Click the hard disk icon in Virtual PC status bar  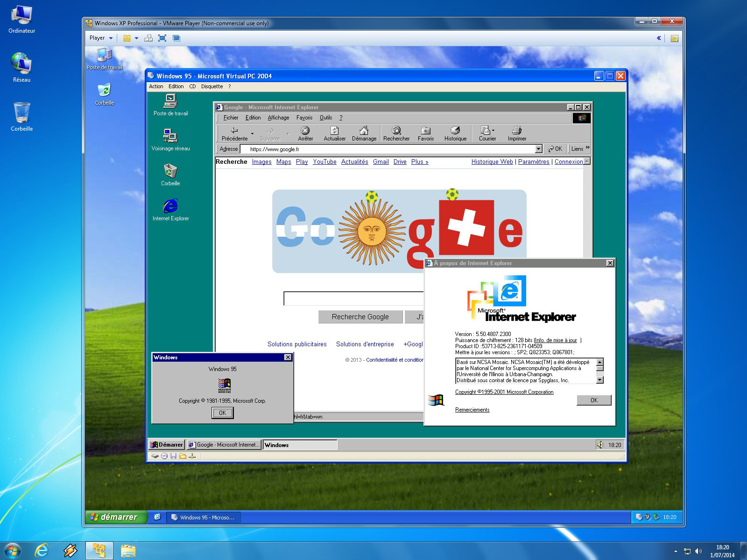[x=155, y=456]
